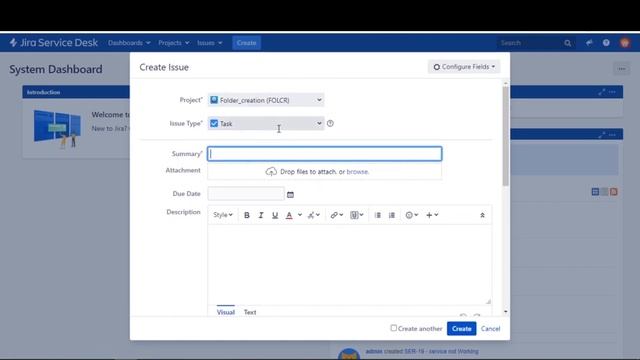Toggle italic formatting
This screenshot has height=360, width=640.
point(261,215)
